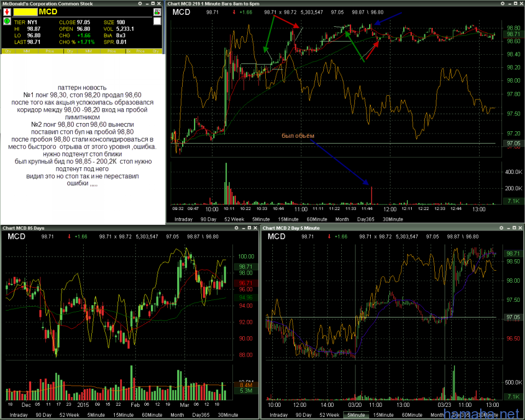The height and width of the screenshot is (420, 525).
Task: Click the red 96.71 price label in 85 Days chart
Action: 246,283
